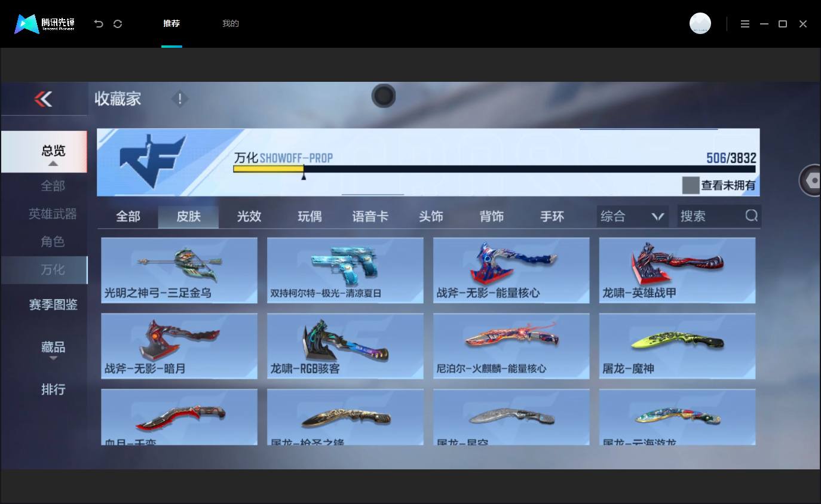
Task: Select the 战斧-无影-暗月 skin card
Action: point(179,346)
